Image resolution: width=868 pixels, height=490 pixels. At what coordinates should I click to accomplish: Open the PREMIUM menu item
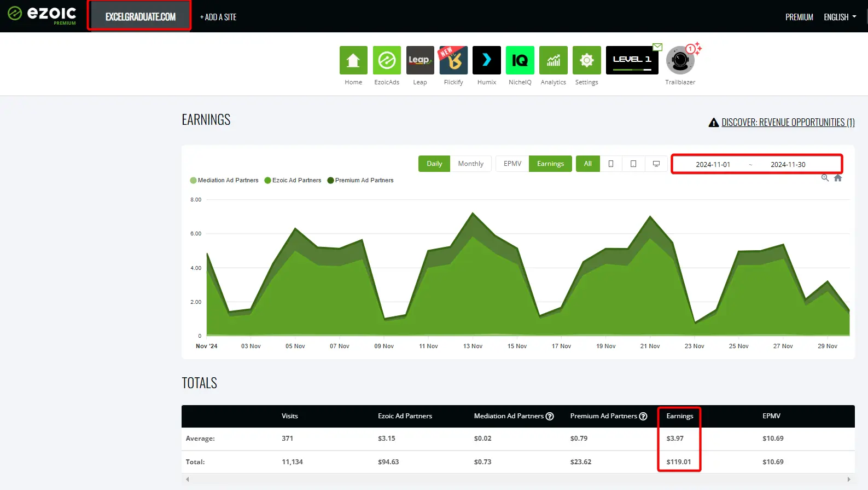tap(799, 17)
